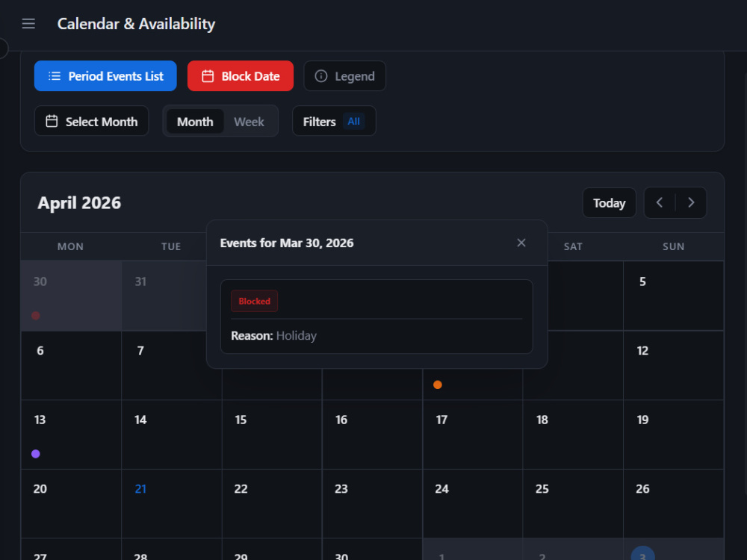The height and width of the screenshot is (560, 747).
Task: Click the purple event dot on April 13
Action: coord(36,454)
